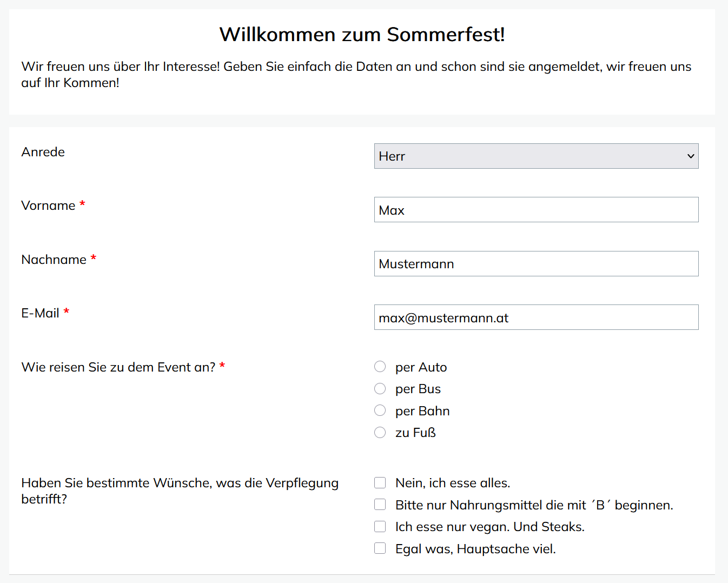Pick the 'per Bahn' radio option

(x=380, y=411)
